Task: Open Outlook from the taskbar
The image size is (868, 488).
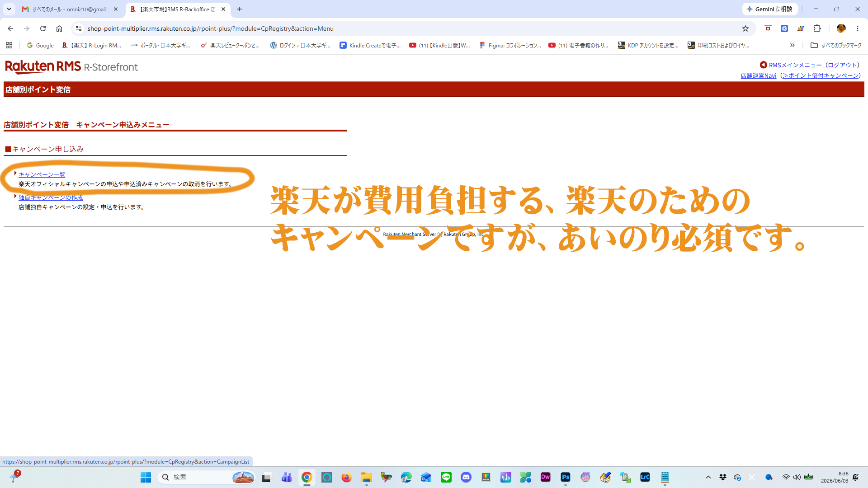Action: 426,477
